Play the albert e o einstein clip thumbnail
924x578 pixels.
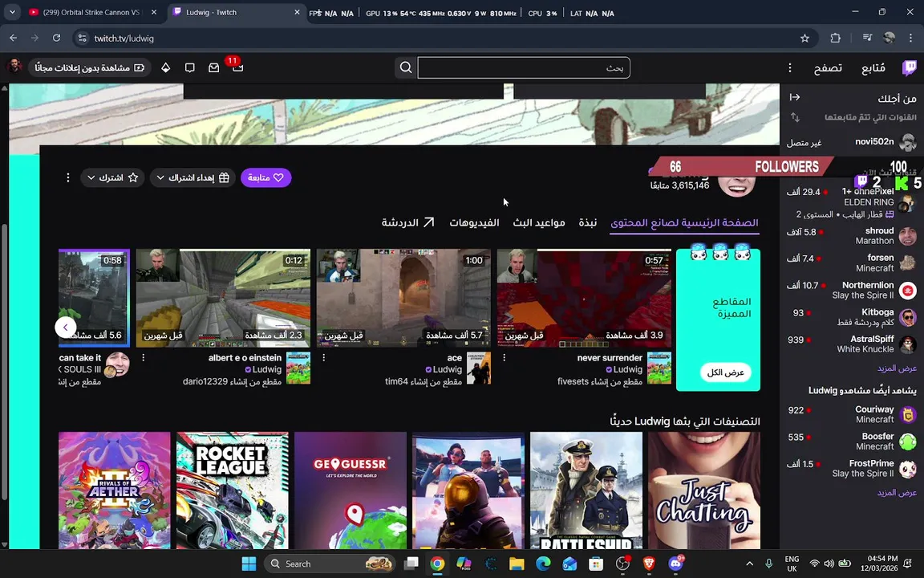point(223,298)
